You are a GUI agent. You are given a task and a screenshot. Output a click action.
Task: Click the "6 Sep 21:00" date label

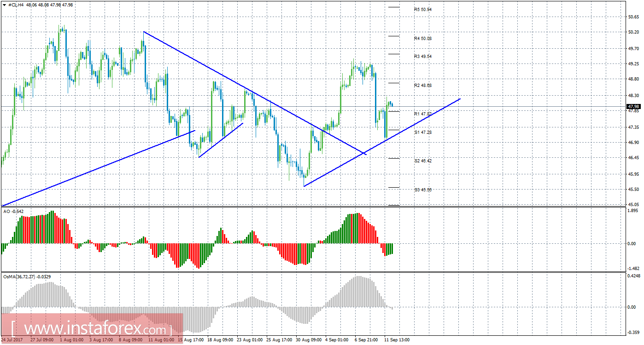pos(367,340)
